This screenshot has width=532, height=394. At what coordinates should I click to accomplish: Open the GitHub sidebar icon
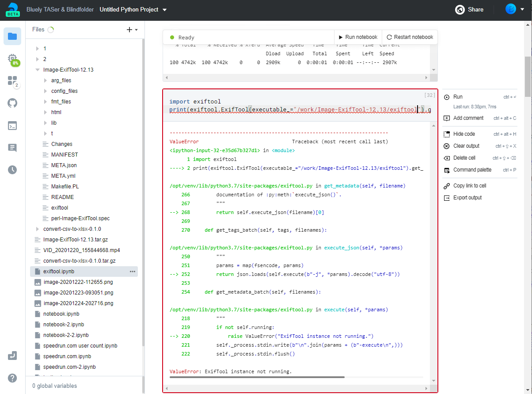point(12,103)
